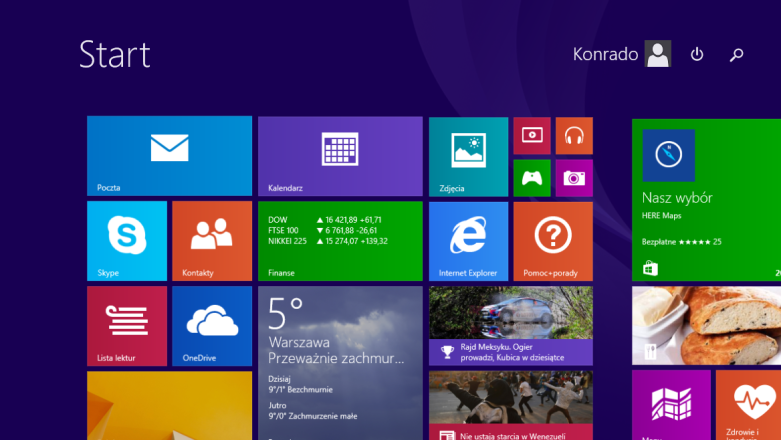The image size is (781, 440).
Task: Open the Kontakty people tile
Action: tap(211, 241)
